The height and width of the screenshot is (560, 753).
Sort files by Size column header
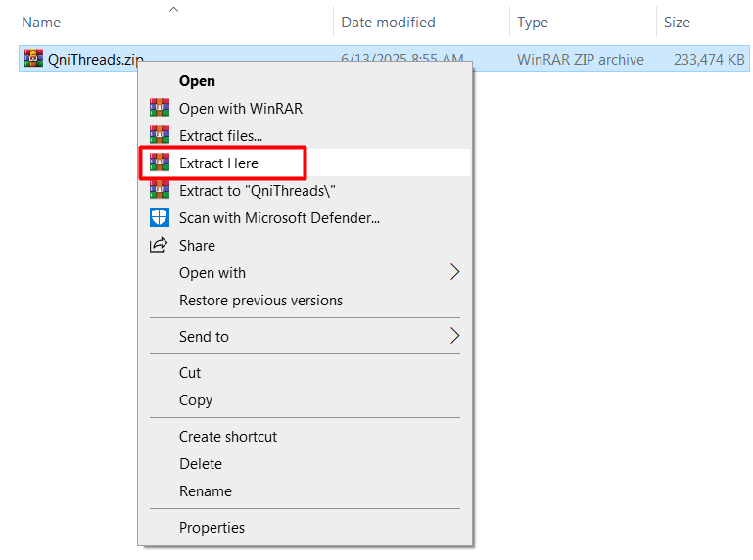(677, 22)
